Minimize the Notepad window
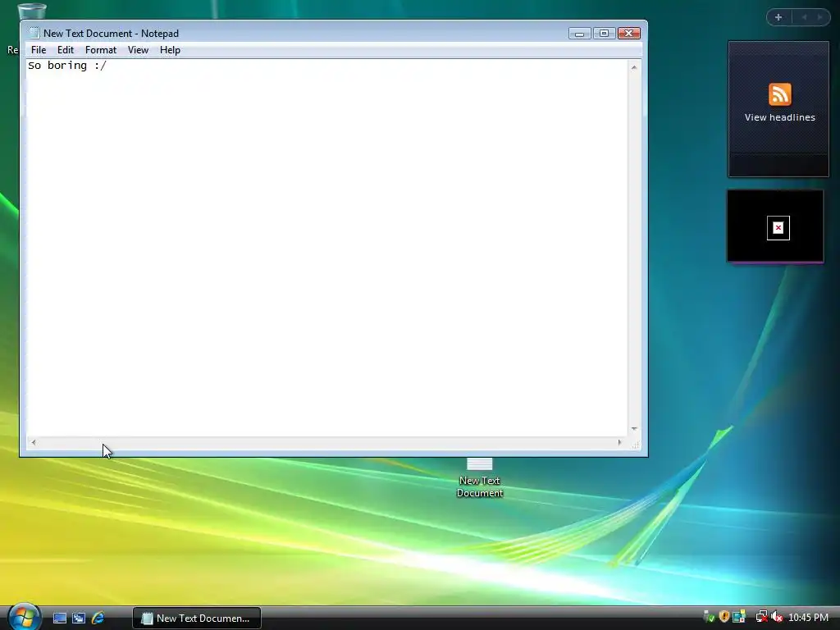 (579, 34)
